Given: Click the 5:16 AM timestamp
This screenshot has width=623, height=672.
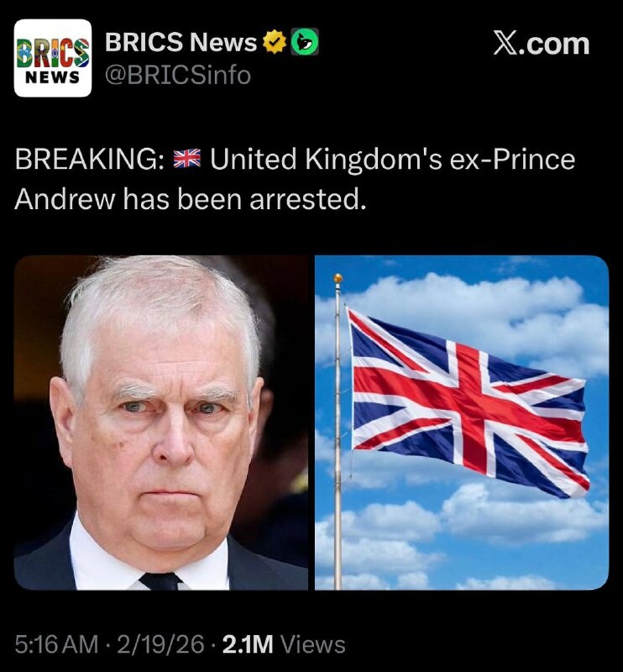Looking at the screenshot, I should pyautogui.click(x=56, y=644).
